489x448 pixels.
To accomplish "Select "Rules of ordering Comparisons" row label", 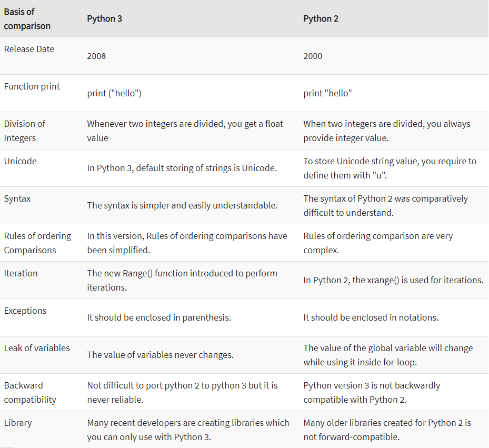I will [x=37, y=243].
